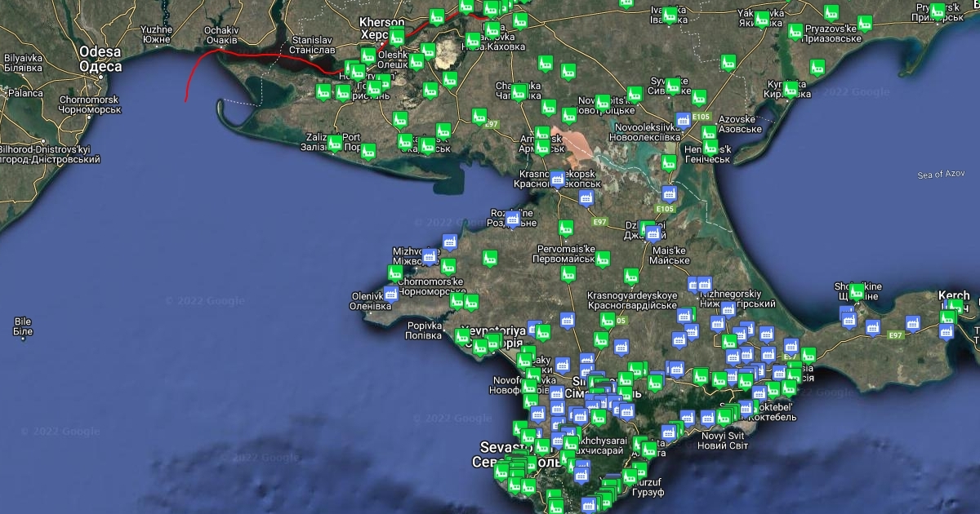Select the blue factory marker at Krasnoperekopsk
Viewport: 980px width, 514px height.
[x=557, y=178]
